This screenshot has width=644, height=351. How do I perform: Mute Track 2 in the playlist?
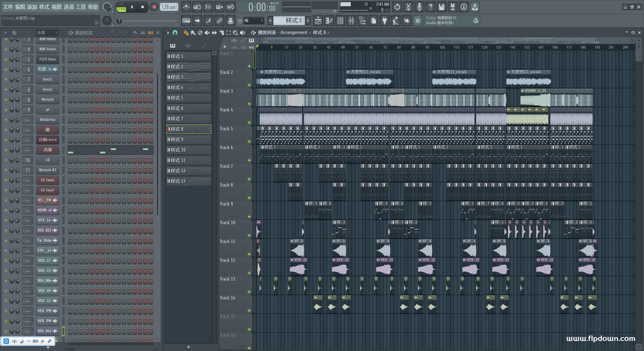pyautogui.click(x=249, y=85)
